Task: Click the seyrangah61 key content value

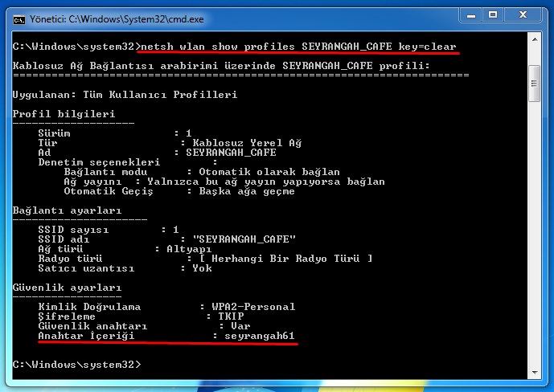Action: [x=259, y=336]
